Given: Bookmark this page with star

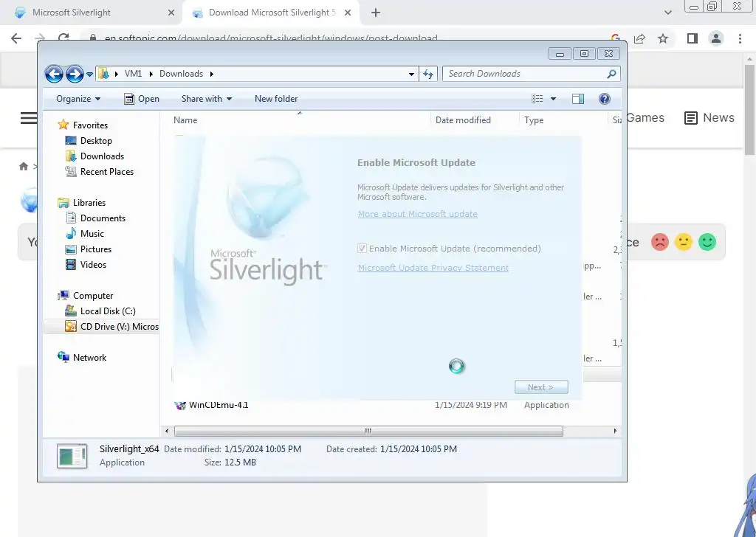Looking at the screenshot, I should pos(663,38).
